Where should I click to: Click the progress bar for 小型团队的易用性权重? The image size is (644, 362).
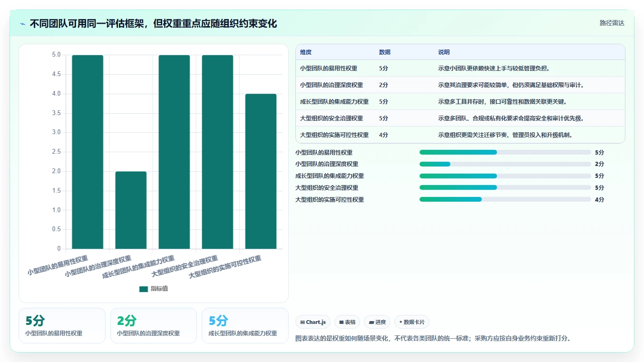(505, 152)
